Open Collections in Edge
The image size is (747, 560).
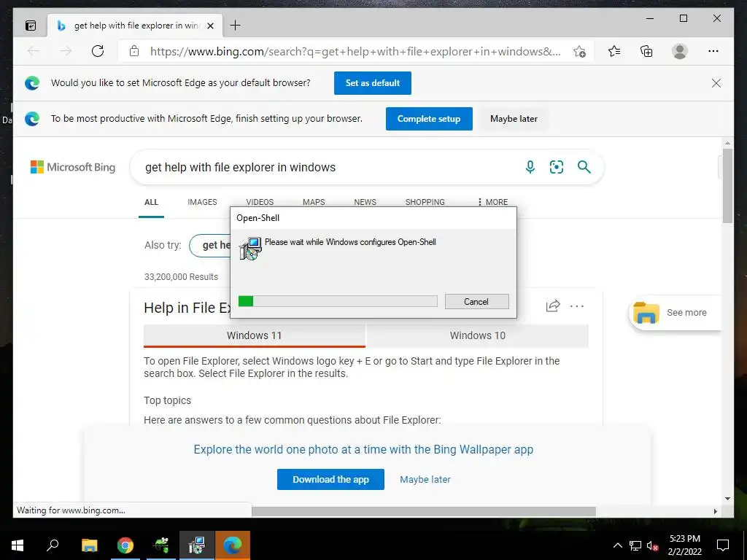(x=646, y=51)
